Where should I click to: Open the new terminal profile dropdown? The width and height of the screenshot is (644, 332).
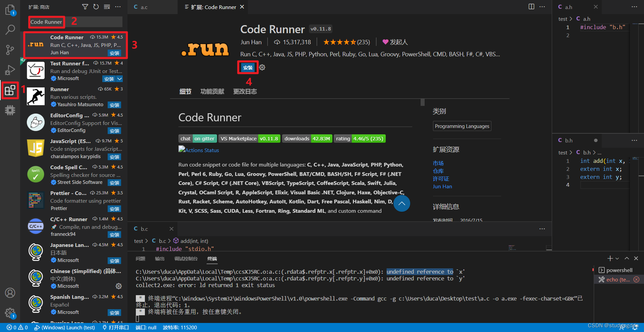[617, 258]
